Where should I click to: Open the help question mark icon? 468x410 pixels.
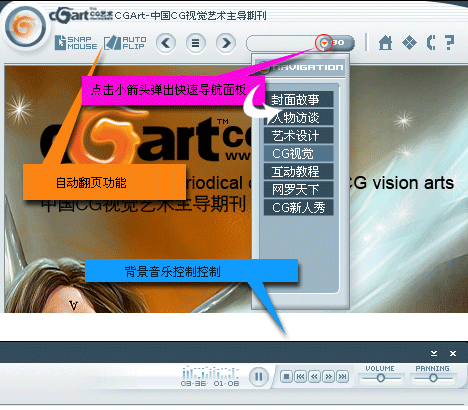449,43
